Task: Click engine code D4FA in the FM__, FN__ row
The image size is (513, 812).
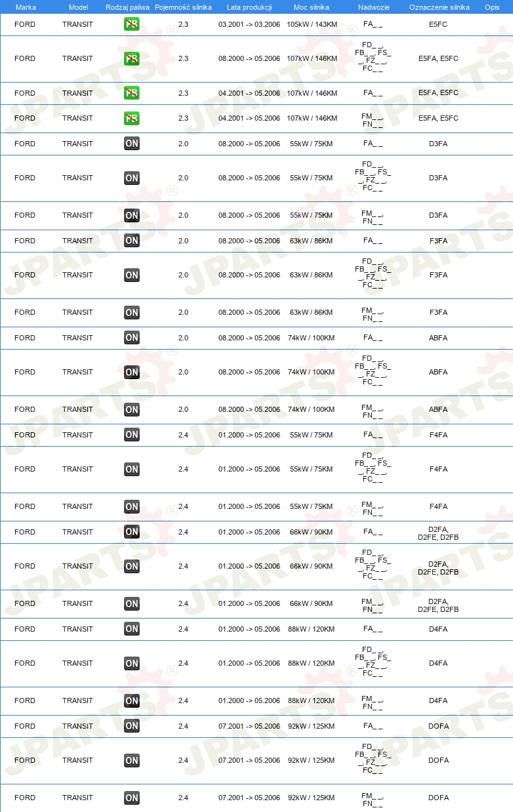Action: (x=438, y=700)
